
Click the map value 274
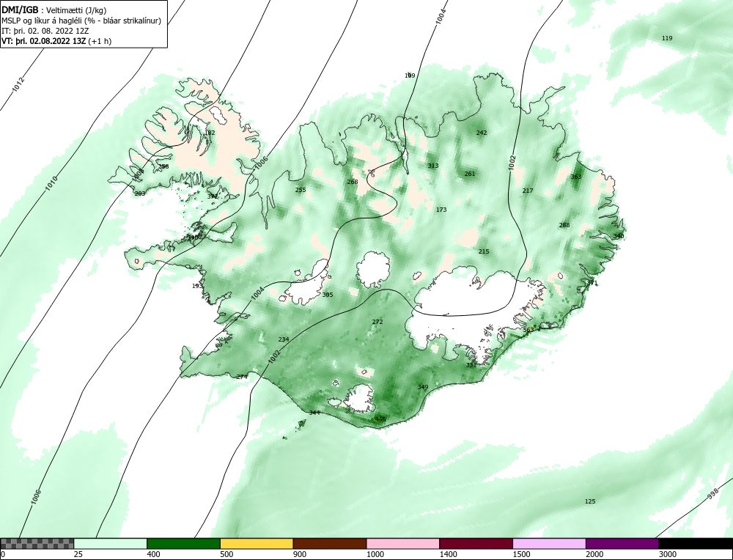pos(242,377)
